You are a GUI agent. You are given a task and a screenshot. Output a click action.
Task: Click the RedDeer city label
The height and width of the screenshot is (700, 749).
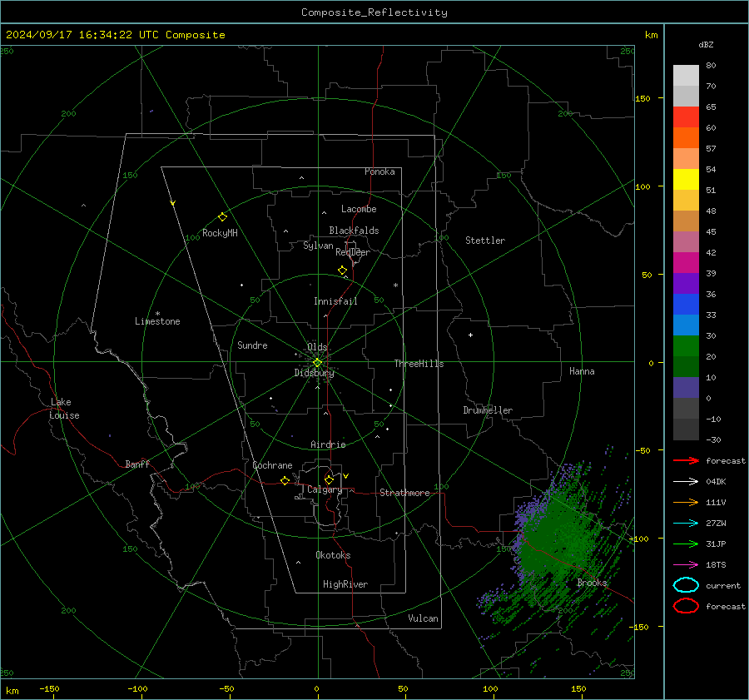pyautogui.click(x=353, y=252)
